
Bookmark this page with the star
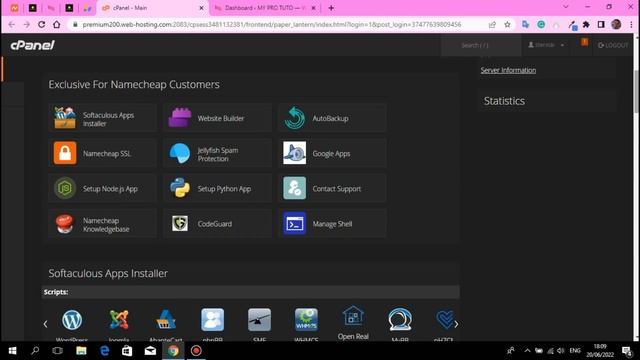pyautogui.click(x=507, y=24)
